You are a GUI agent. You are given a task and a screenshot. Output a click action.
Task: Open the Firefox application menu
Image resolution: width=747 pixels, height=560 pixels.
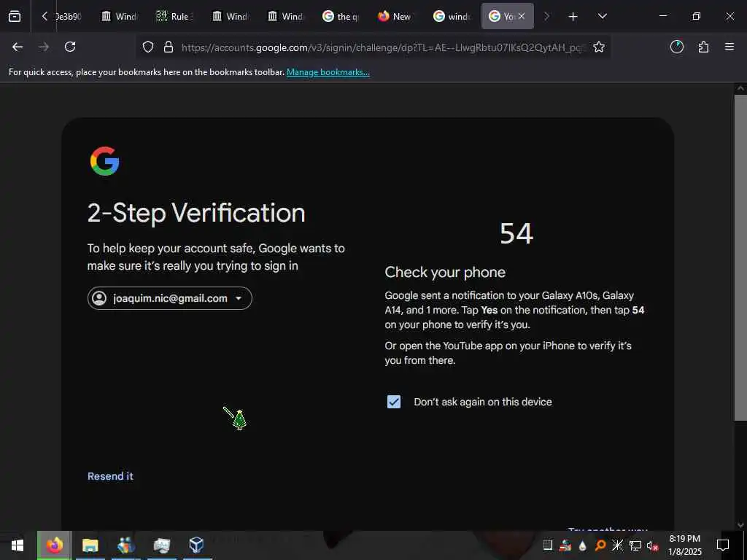[x=729, y=47]
